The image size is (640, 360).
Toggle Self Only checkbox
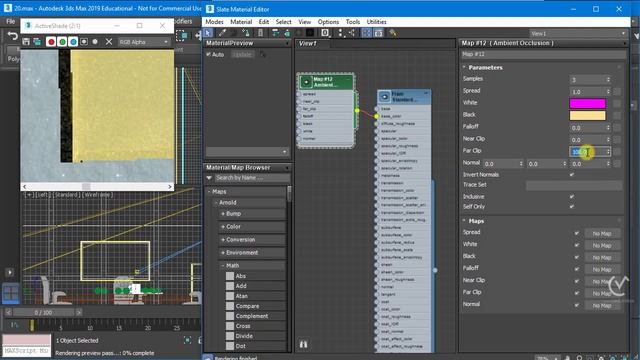pos(572,207)
